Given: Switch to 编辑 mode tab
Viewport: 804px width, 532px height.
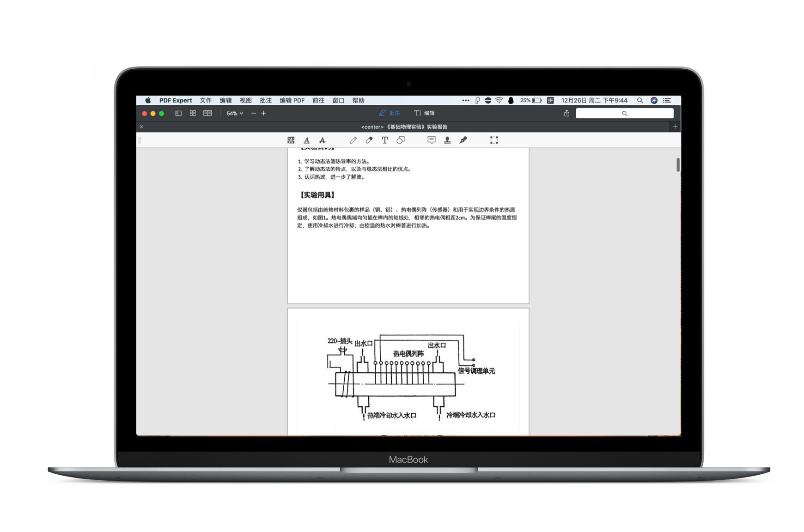Looking at the screenshot, I should point(425,113).
